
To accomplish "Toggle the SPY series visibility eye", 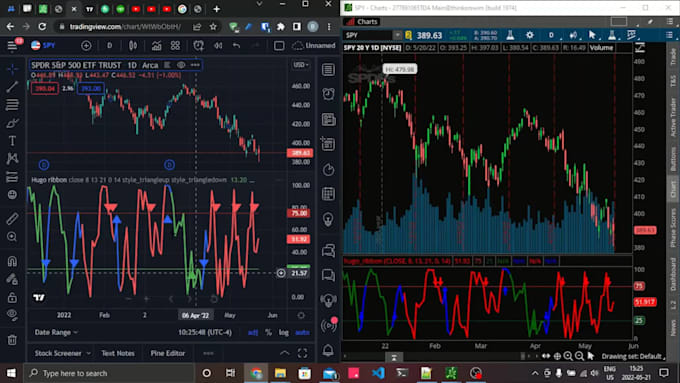I will click(x=181, y=65).
